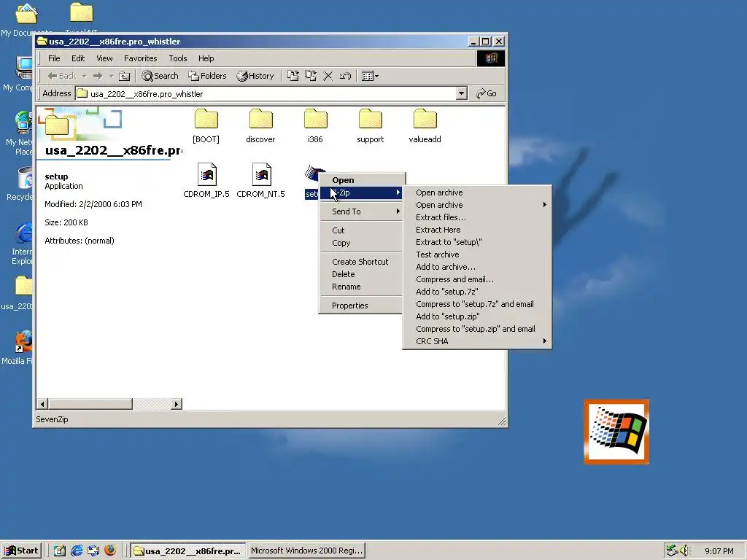Choose Create Shortcut in context menu
747x560 pixels.
(x=361, y=262)
